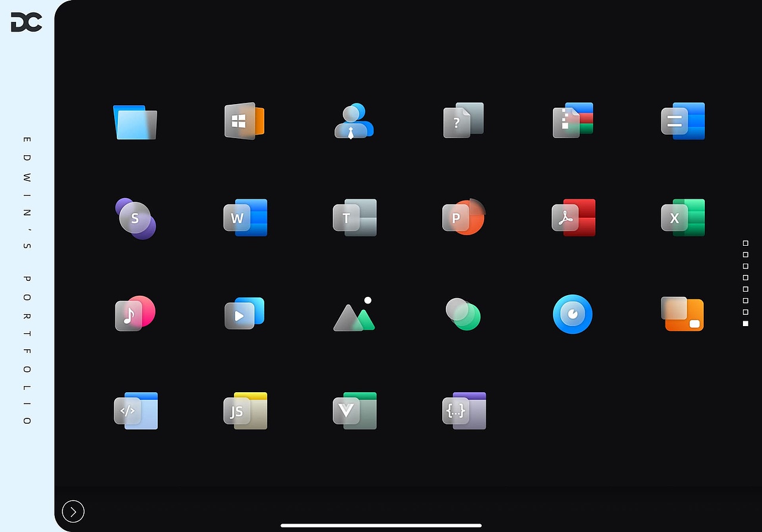Open the blue HTML code brackets icon
This screenshot has height=532, width=762.
click(136, 411)
